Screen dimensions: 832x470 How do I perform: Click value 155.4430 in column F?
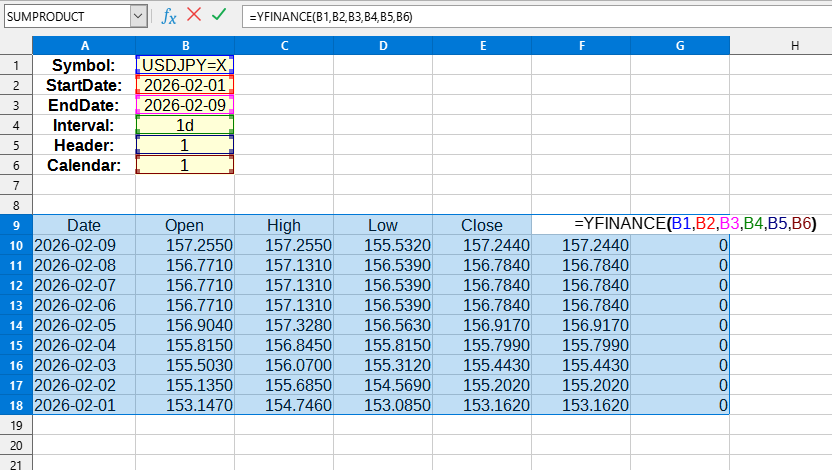click(581, 365)
